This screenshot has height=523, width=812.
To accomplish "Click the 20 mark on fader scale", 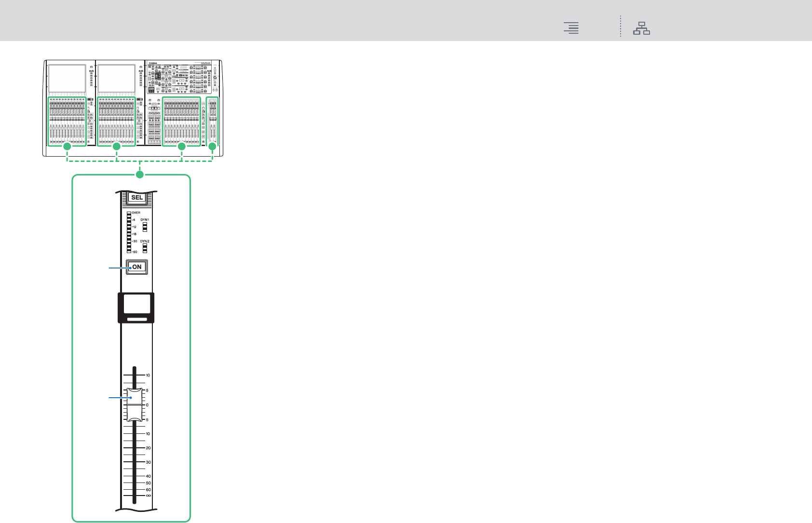I will click(149, 448).
